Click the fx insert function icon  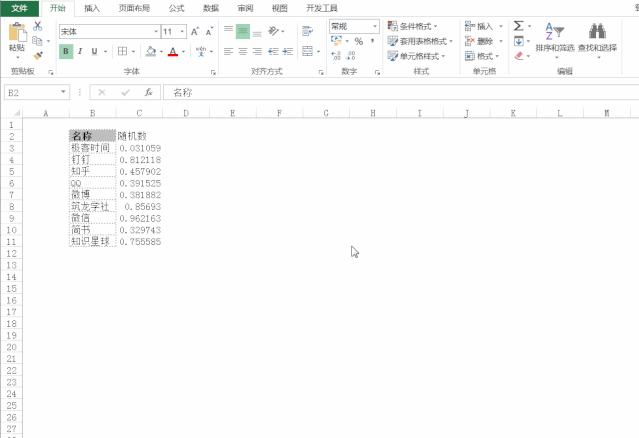pyautogui.click(x=149, y=92)
